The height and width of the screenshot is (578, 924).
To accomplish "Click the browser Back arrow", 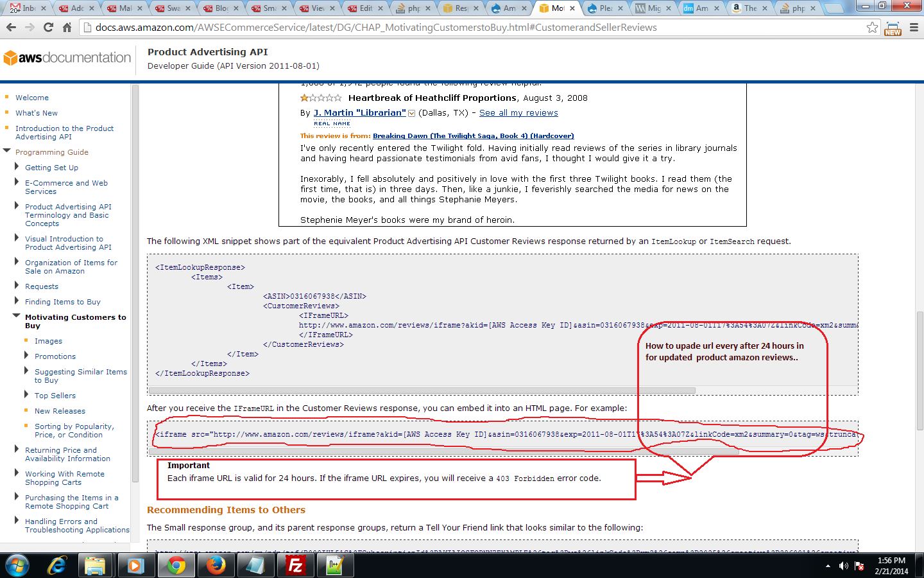I will coord(11,28).
